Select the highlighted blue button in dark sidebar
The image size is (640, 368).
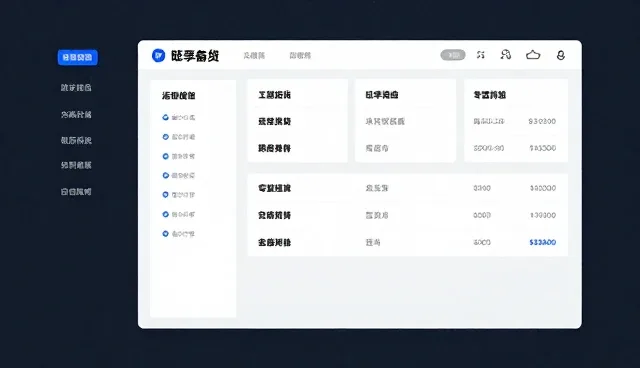[78, 57]
